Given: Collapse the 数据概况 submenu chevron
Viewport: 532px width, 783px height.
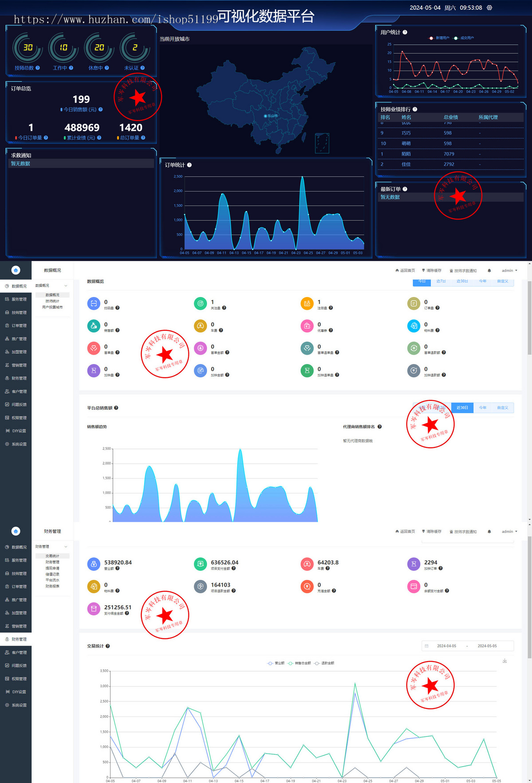Looking at the screenshot, I should pos(66,286).
